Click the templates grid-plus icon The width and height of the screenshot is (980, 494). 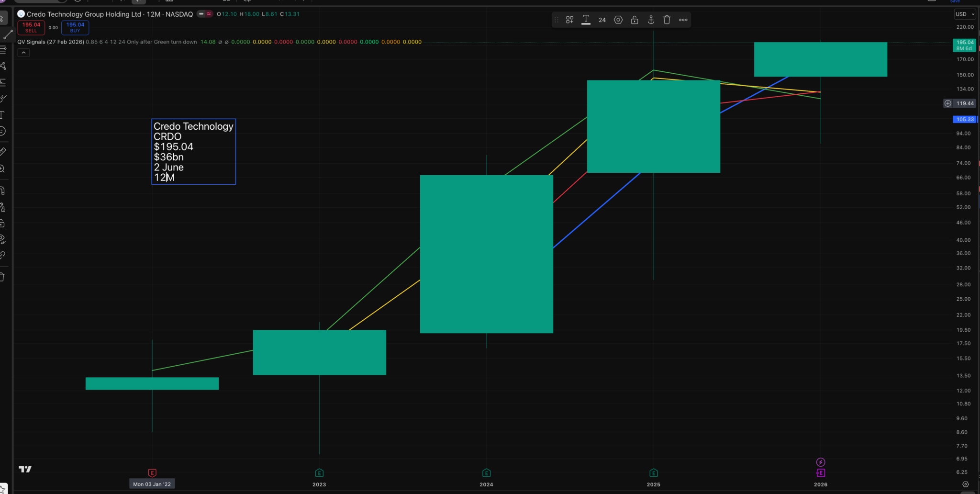tap(569, 20)
